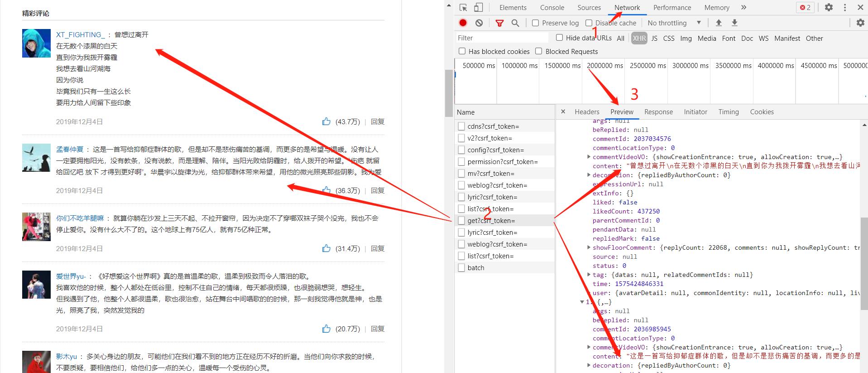Select mv?csrf_token= request row
868x373 pixels.
[x=505, y=173]
